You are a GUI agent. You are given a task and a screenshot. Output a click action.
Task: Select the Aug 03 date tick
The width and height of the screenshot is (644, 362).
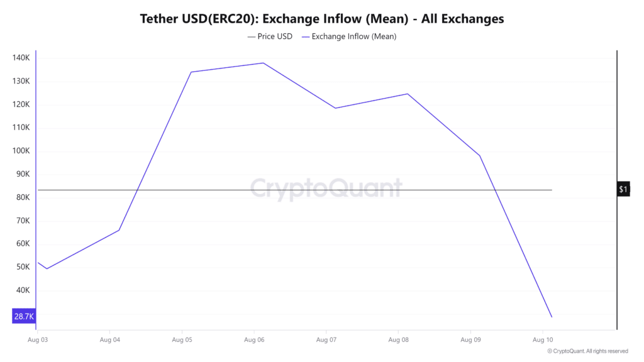38,340
